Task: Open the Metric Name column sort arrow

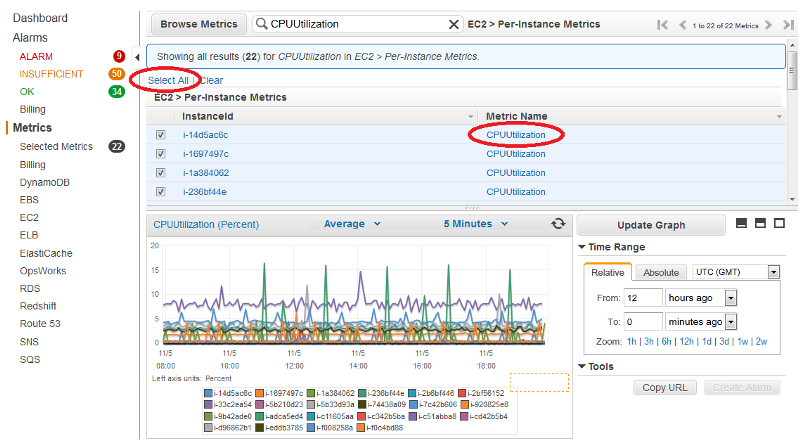Action: pyautogui.click(x=779, y=116)
